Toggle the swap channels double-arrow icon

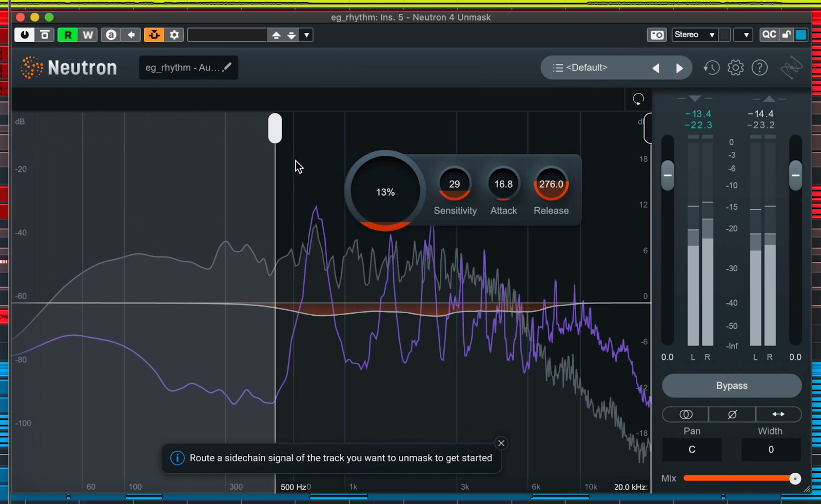tap(778, 414)
